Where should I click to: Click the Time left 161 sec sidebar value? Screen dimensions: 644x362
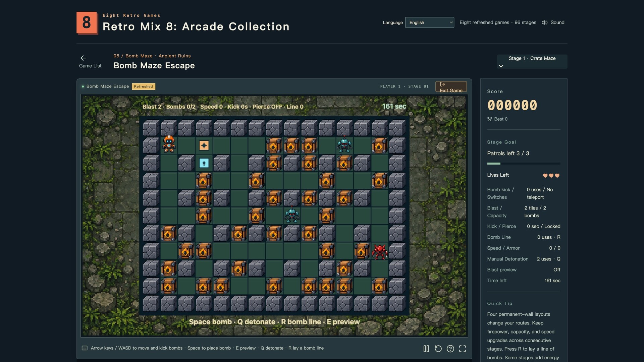552,281
